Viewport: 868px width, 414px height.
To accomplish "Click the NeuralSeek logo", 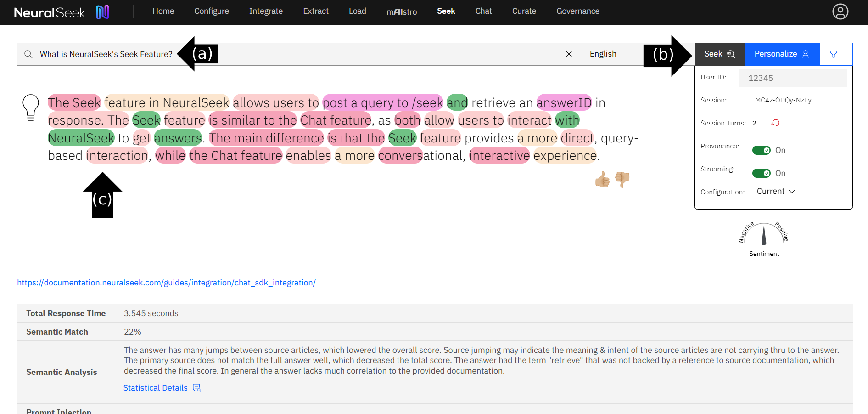I will (62, 12).
